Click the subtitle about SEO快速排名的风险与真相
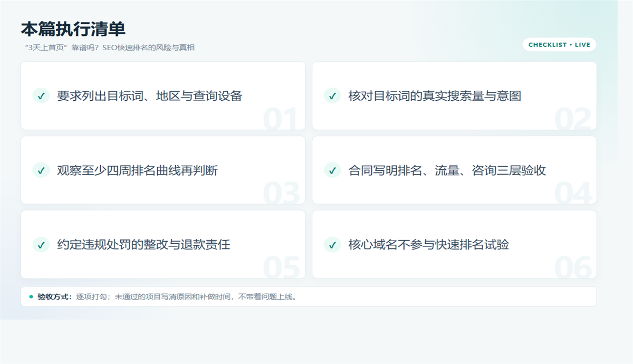The width and height of the screenshot is (633, 364). [x=110, y=47]
